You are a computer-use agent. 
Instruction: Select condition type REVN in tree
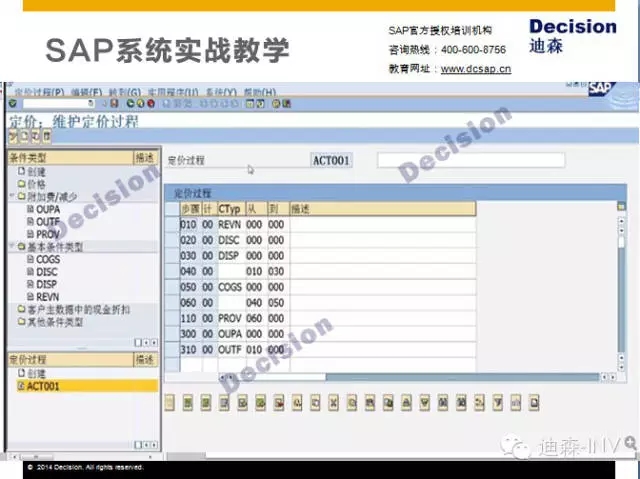43,297
